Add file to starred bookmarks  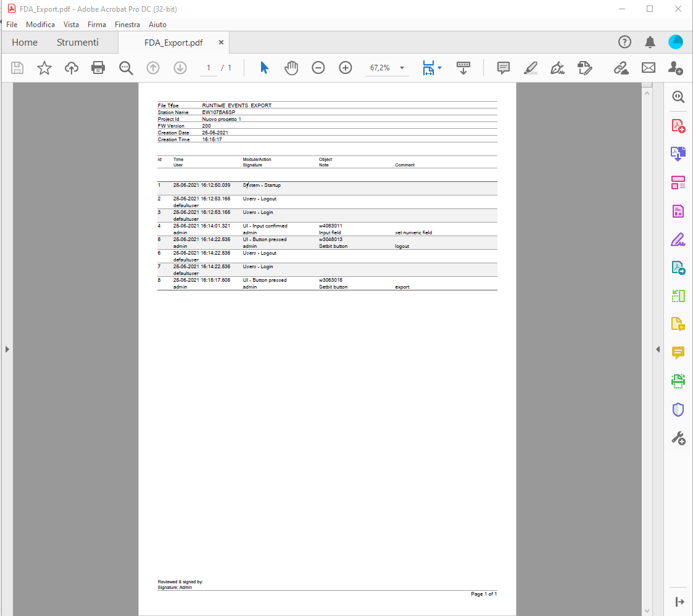tap(44, 68)
